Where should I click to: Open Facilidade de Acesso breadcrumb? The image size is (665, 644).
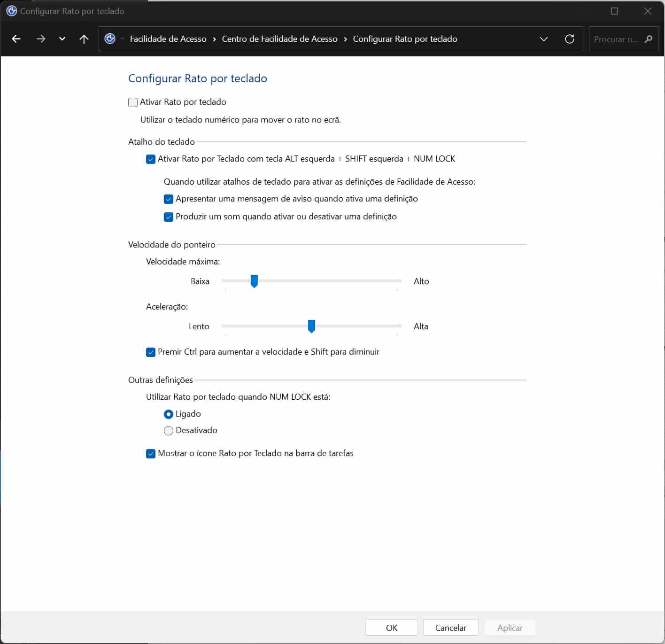click(168, 39)
